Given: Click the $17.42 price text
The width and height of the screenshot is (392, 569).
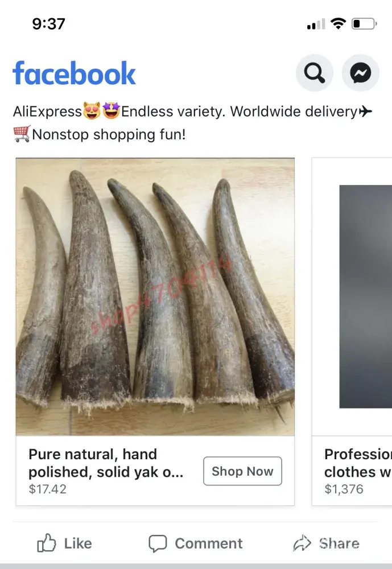Looking at the screenshot, I should coord(48,489).
